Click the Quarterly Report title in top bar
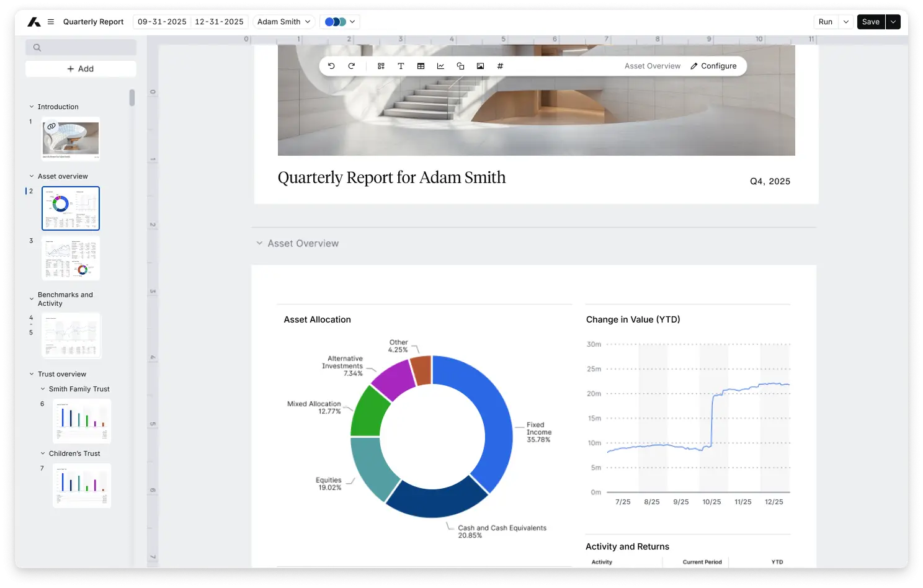The image size is (923, 588). 93,22
